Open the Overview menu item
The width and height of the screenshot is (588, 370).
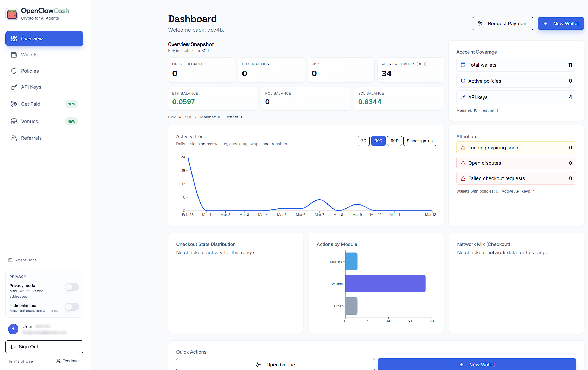coord(44,39)
